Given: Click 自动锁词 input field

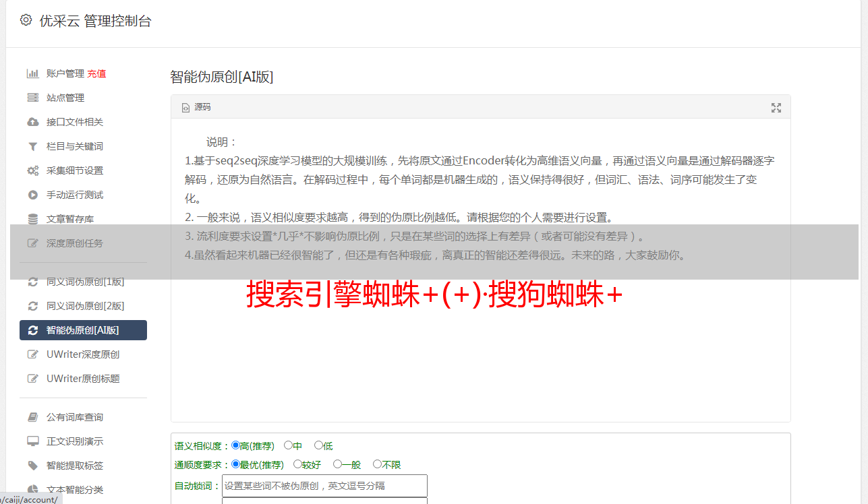Looking at the screenshot, I should coord(324,485).
